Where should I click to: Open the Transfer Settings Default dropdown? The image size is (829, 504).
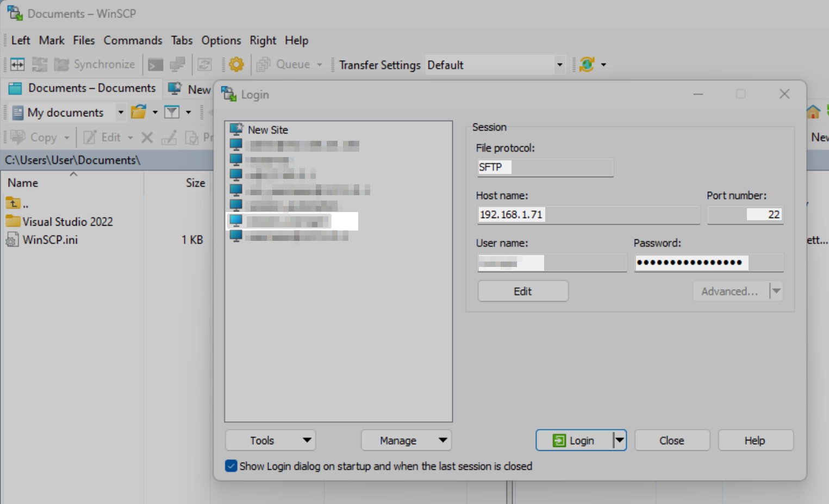point(559,64)
